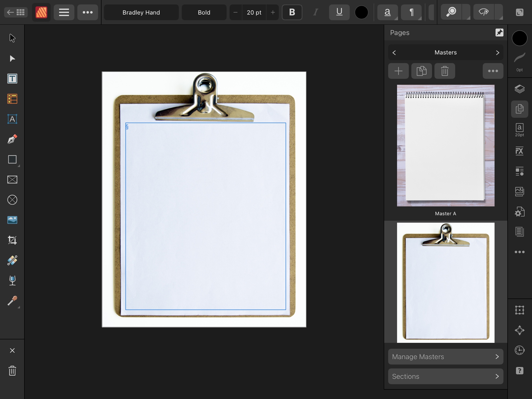Viewport: 532px width, 399px height.
Task: Open the document hamburger menu
Action: pyautogui.click(x=64, y=12)
